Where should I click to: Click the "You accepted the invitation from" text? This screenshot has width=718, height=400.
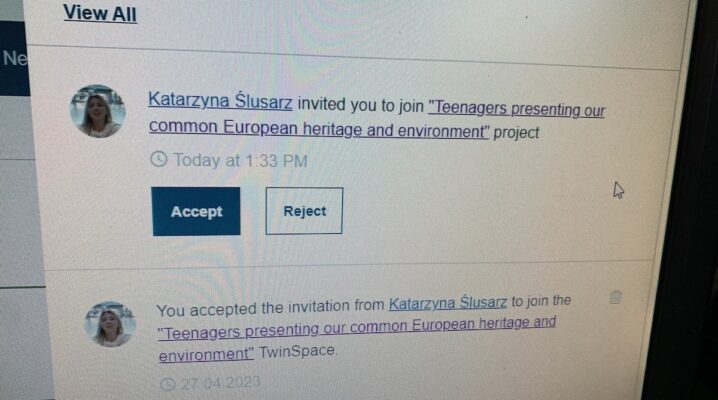tap(270, 308)
